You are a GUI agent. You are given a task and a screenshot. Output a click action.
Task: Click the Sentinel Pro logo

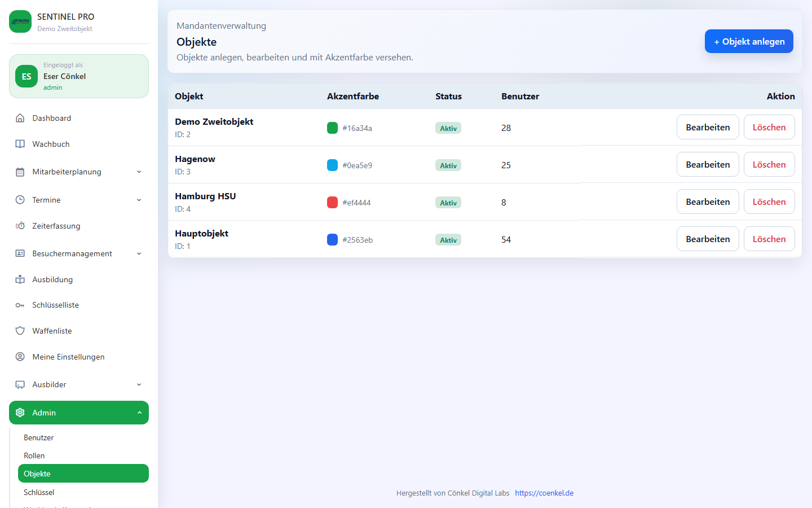click(x=20, y=21)
